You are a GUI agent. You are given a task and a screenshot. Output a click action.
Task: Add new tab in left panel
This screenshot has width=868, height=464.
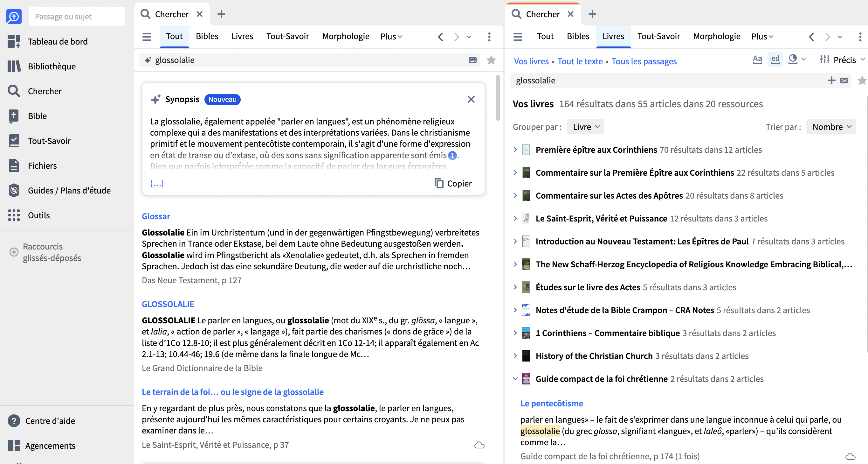(x=221, y=14)
